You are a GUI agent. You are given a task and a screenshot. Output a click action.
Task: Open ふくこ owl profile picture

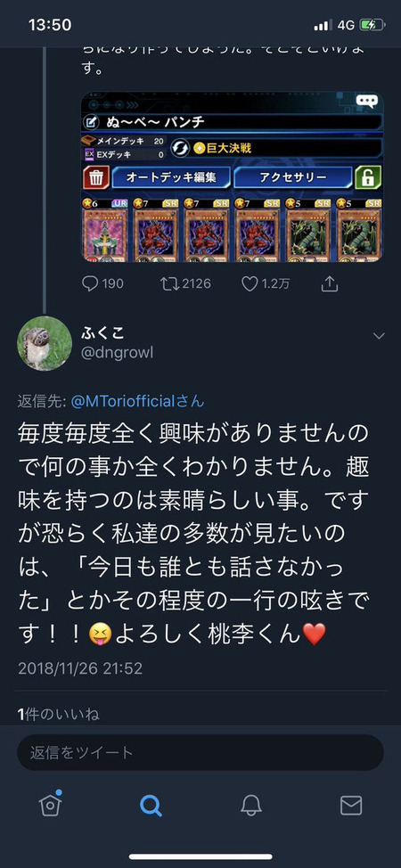(45, 343)
